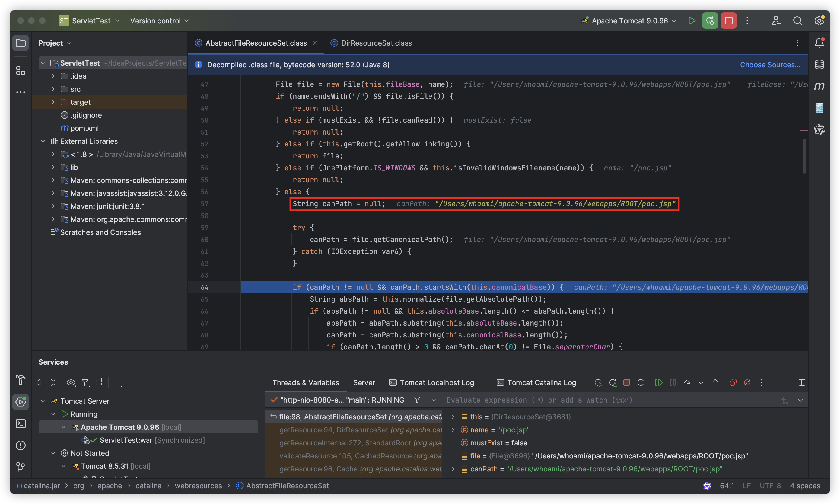The height and width of the screenshot is (504, 840).
Task: Open the Structure tool window icon
Action: pyautogui.click(x=21, y=71)
